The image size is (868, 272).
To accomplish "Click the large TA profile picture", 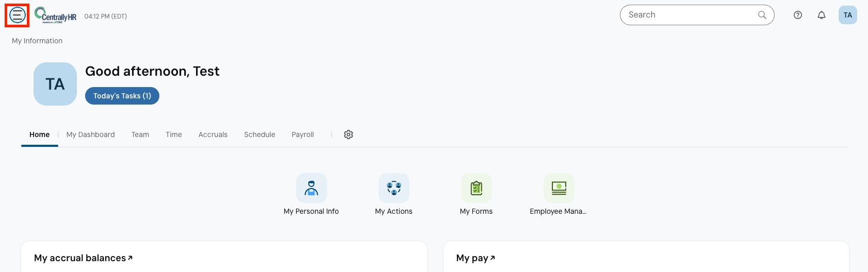I will [x=55, y=84].
